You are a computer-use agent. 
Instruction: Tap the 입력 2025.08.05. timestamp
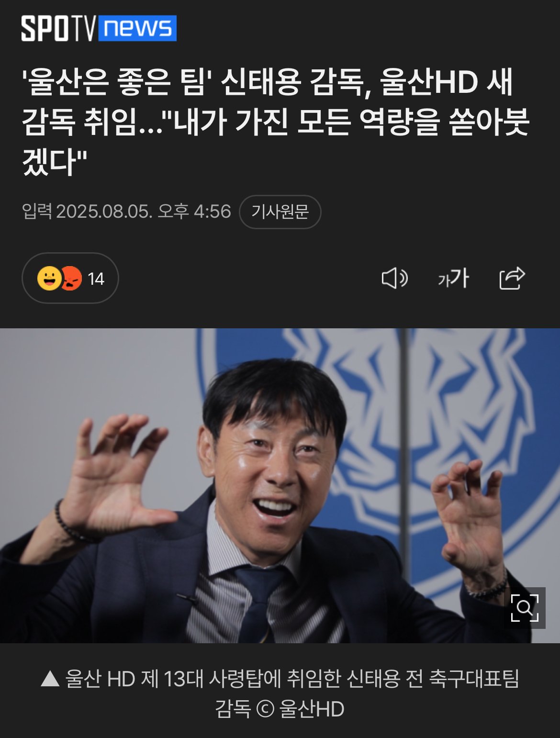(126, 212)
